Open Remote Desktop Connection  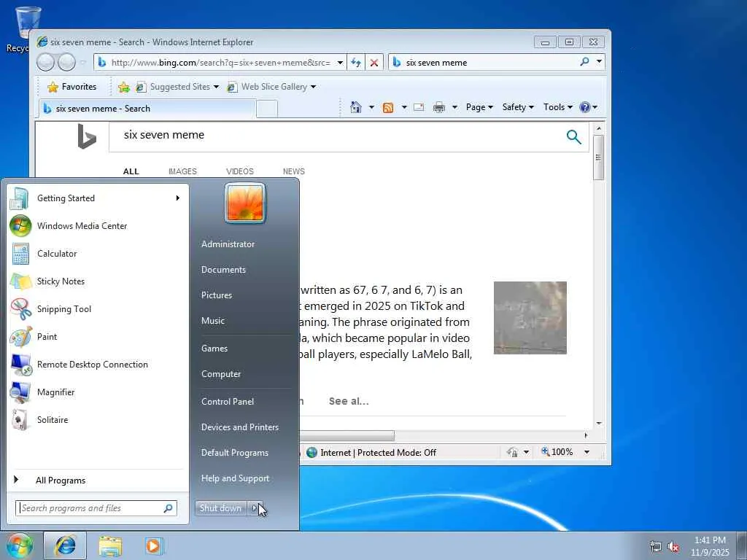[x=98, y=365]
